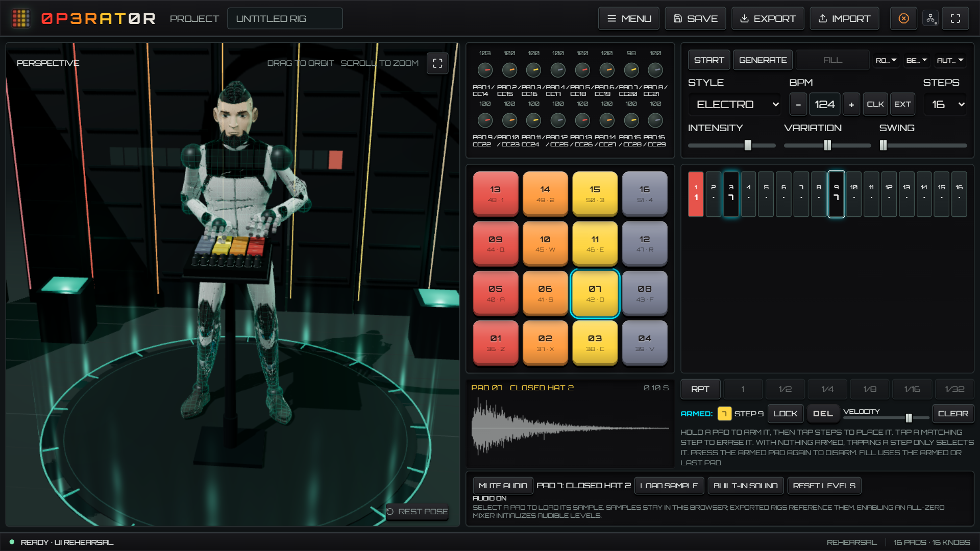Screen dimensions: 980x551
Task: Toggle sequencer step 16
Action: (x=959, y=194)
